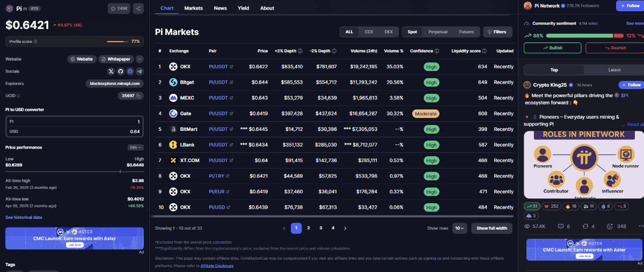Viewport: 644px width, 272px height.
Task: Open Pi's Telegram social icon
Action: tap(140, 71)
